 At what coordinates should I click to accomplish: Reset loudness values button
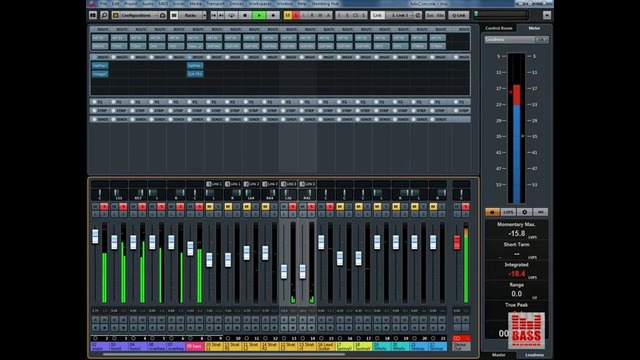click(540, 212)
